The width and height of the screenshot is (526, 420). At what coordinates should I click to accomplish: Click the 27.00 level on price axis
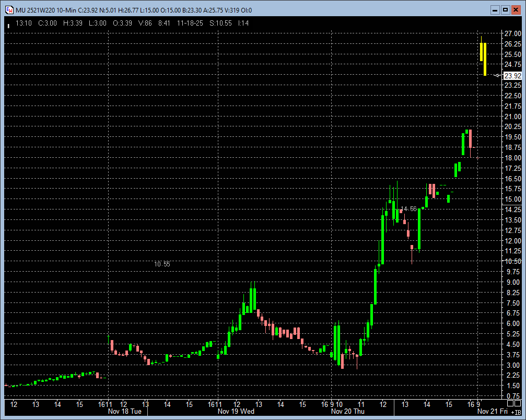(x=512, y=33)
